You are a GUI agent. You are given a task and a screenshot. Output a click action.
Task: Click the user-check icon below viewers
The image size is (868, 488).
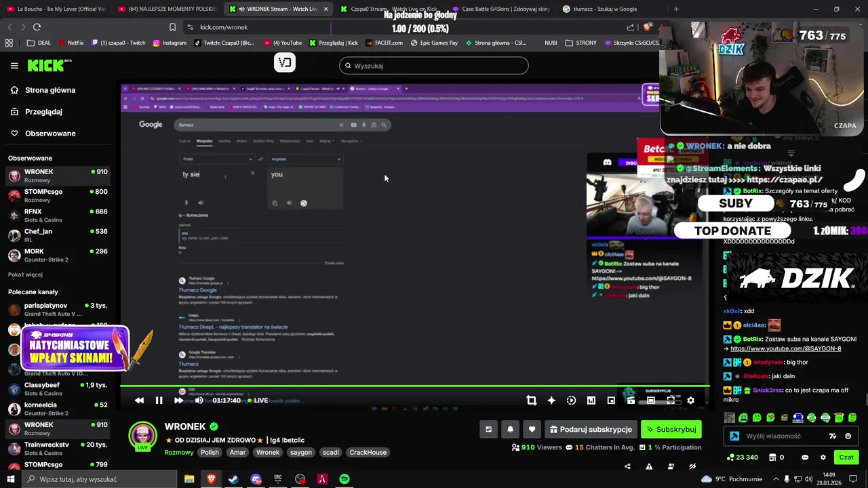coord(671,466)
